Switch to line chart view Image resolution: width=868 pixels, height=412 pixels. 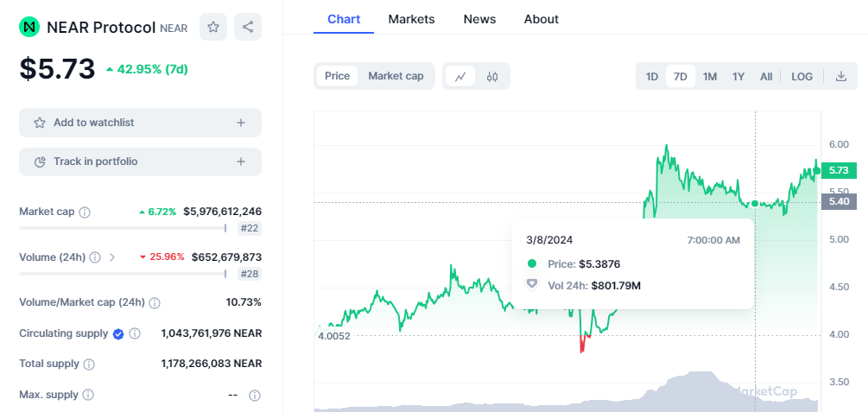coord(460,76)
